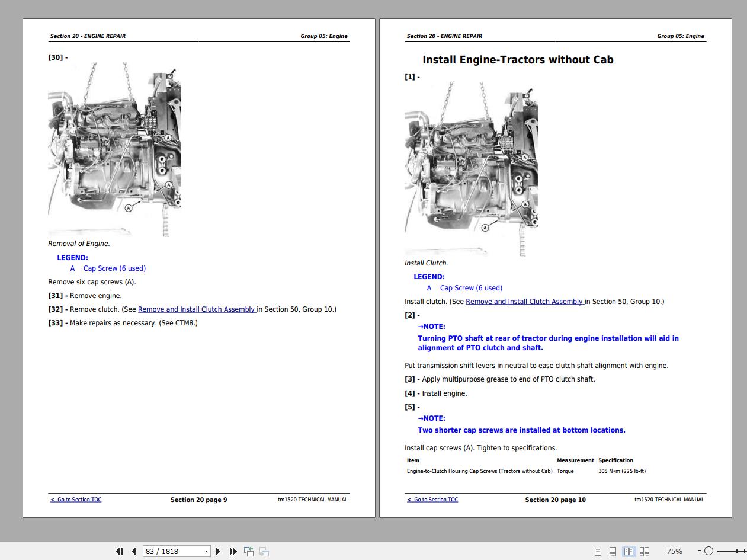Click the greyed-out next view icon
This screenshot has width=747, height=560.
tap(264, 551)
